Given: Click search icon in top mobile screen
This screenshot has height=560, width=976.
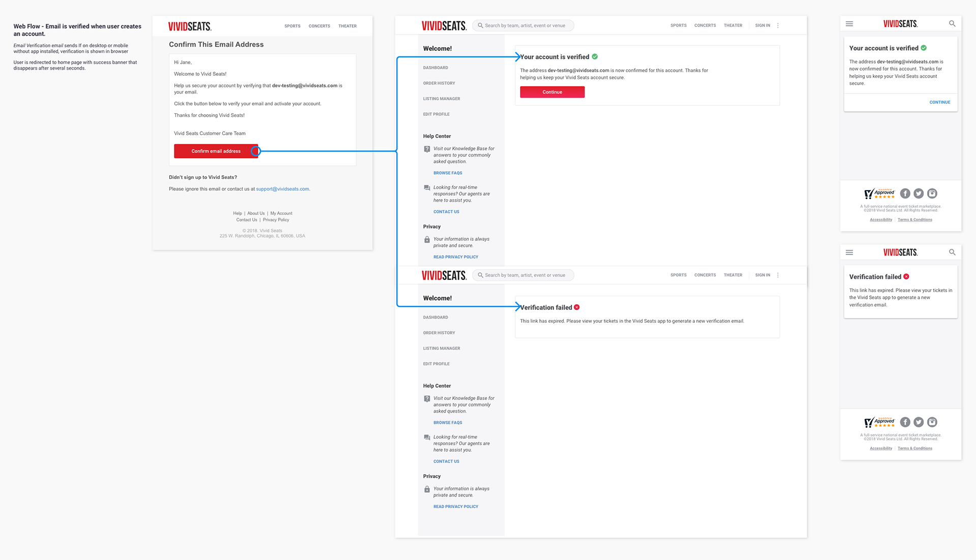Looking at the screenshot, I should tap(952, 24).
